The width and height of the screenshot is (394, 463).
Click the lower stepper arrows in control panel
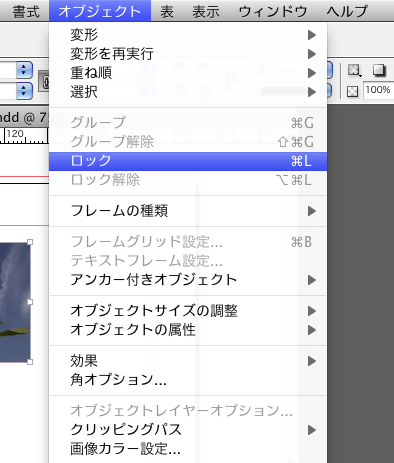pyautogui.click(x=24, y=91)
